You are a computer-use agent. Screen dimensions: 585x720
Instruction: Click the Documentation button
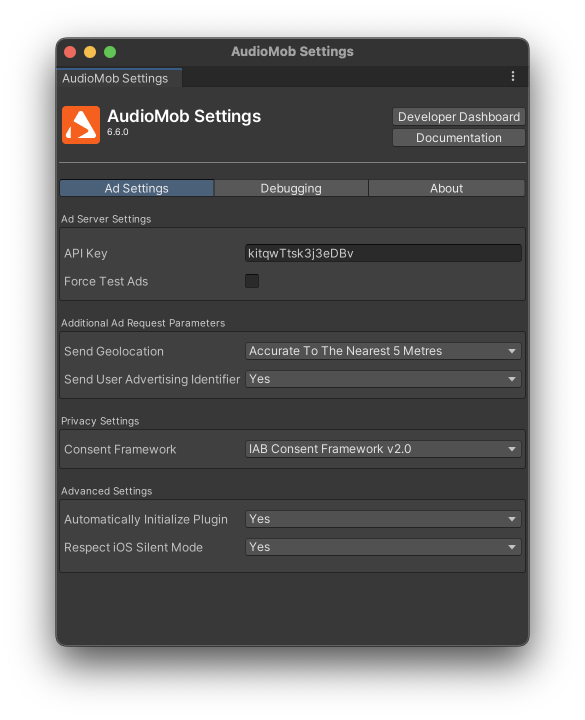pos(459,138)
